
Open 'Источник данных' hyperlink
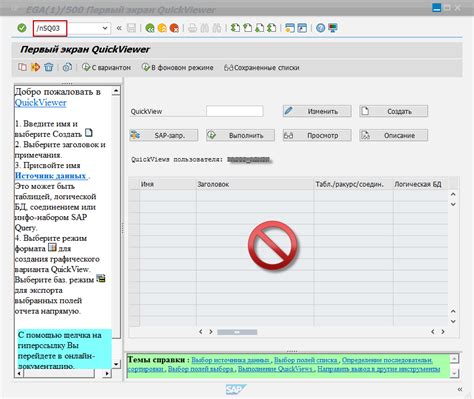pos(51,176)
